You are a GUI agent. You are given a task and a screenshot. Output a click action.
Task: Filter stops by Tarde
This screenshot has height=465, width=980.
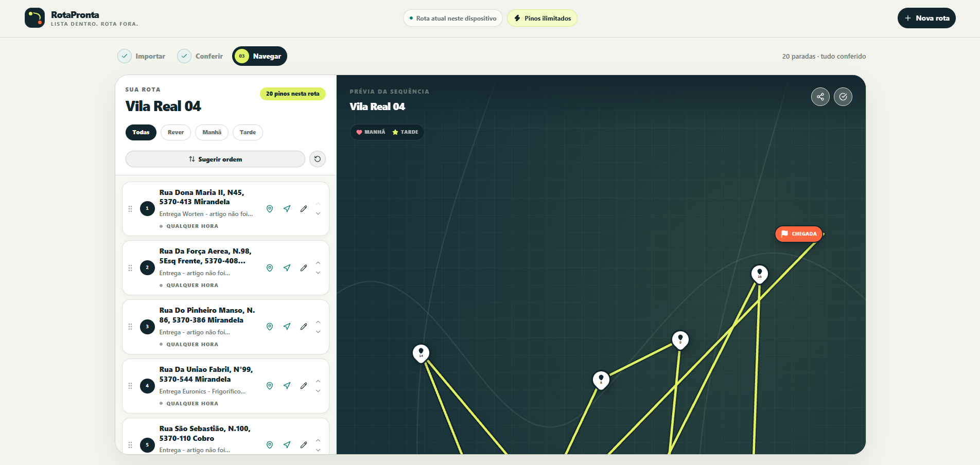(x=248, y=132)
